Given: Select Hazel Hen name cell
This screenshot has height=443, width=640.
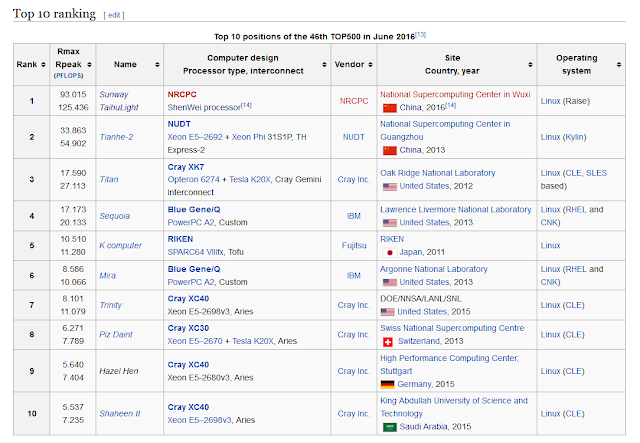Looking at the screenshot, I should (119, 371).
